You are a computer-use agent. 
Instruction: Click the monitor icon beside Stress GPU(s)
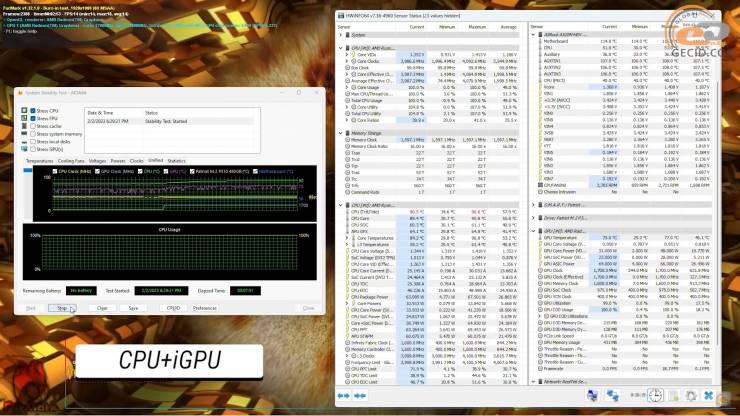[24, 149]
